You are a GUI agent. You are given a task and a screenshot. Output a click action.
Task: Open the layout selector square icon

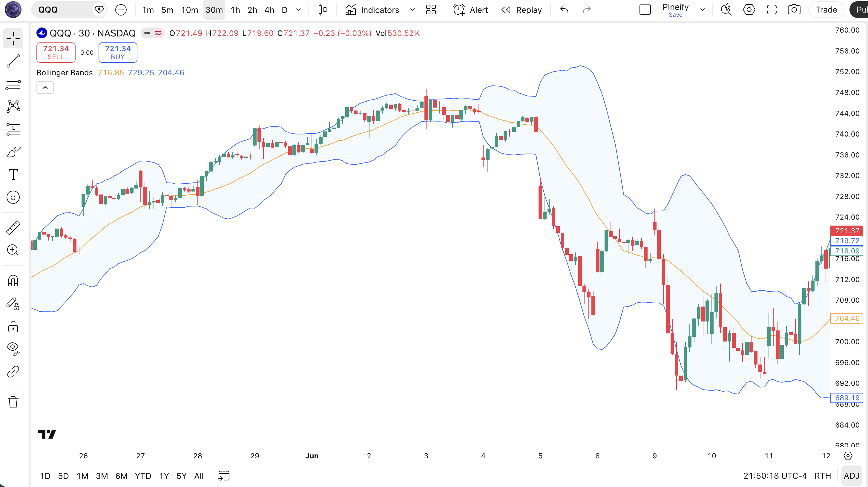coord(645,10)
